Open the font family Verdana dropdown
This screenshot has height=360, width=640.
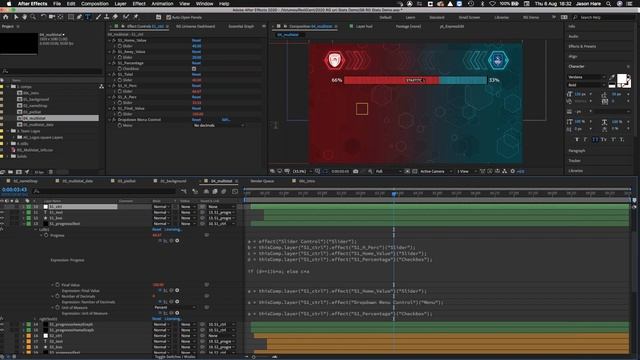pos(586,77)
